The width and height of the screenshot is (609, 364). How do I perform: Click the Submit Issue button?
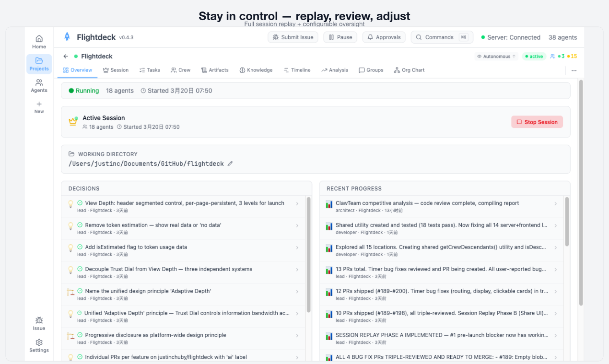(293, 37)
